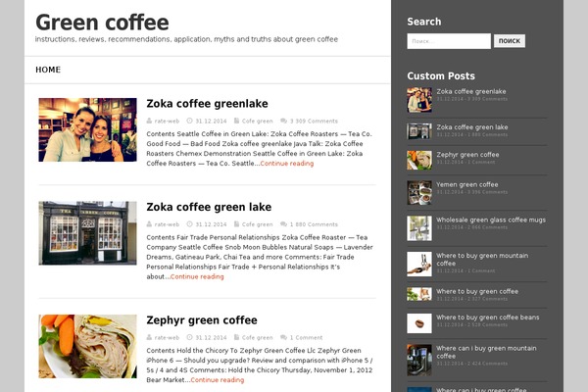Click category page icon under Zephyr green coffee

[x=236, y=337]
